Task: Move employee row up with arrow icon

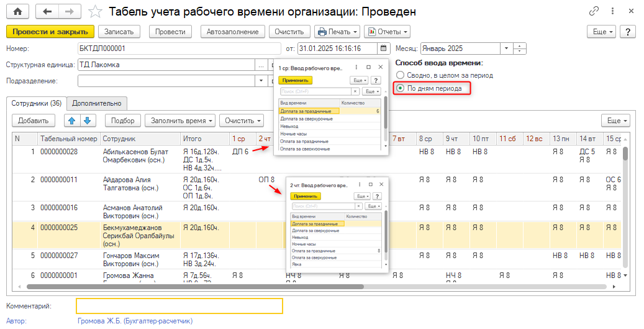Action: coord(71,121)
